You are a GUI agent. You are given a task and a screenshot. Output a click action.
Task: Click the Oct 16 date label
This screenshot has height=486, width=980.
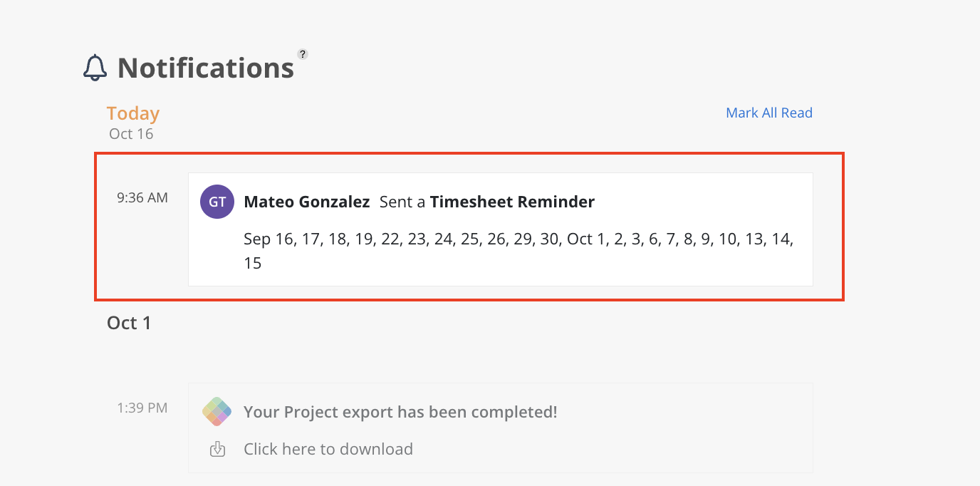(131, 134)
